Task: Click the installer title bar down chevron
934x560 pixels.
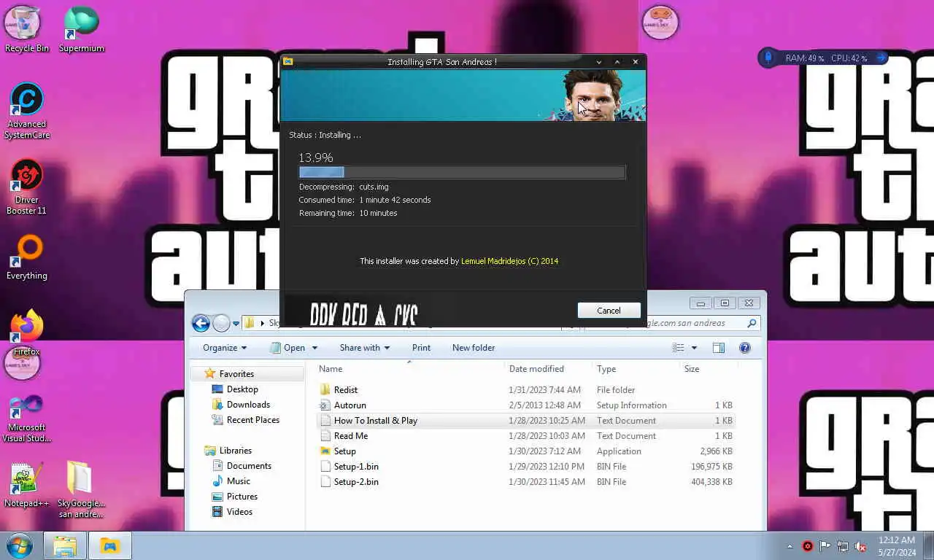Action: point(599,62)
